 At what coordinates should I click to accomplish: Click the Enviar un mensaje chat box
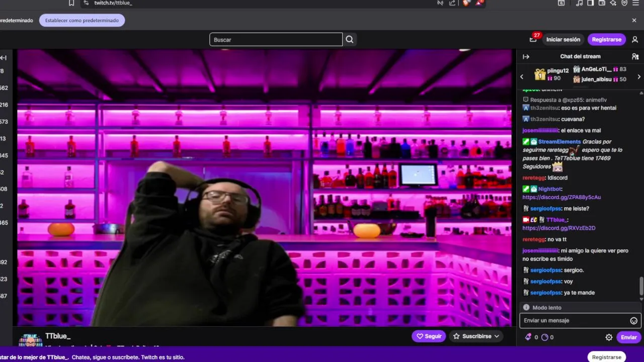pyautogui.click(x=580, y=321)
